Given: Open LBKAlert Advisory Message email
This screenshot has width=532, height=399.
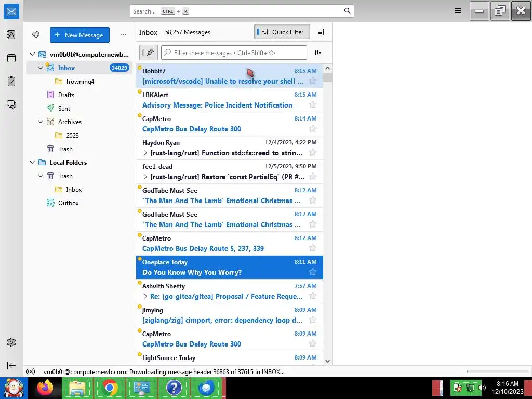Looking at the screenshot, I should [x=230, y=100].
